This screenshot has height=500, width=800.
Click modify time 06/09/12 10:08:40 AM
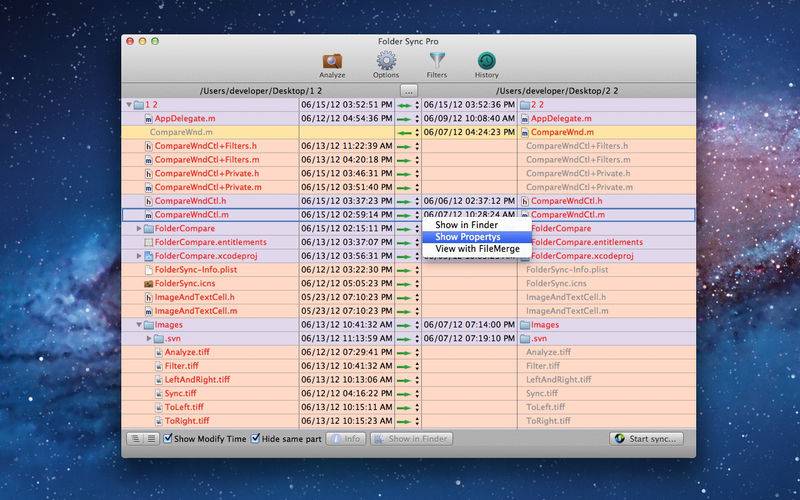469,119
